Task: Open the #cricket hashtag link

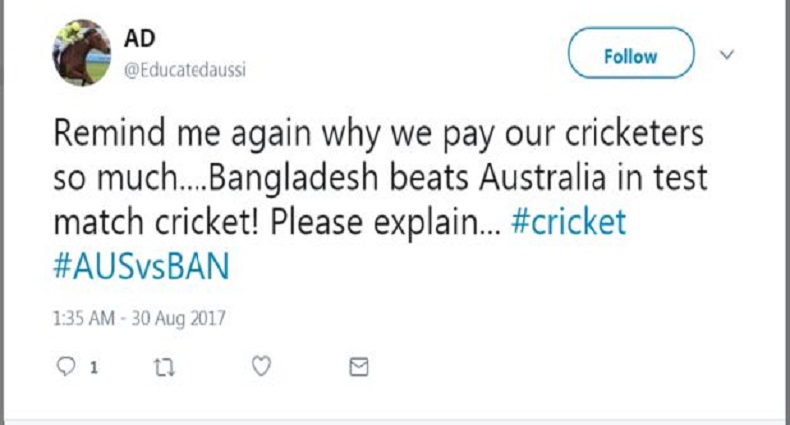Action: coord(568,221)
